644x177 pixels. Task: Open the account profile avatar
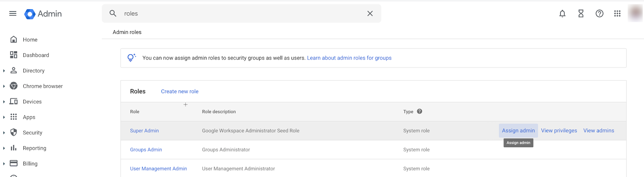(x=636, y=13)
